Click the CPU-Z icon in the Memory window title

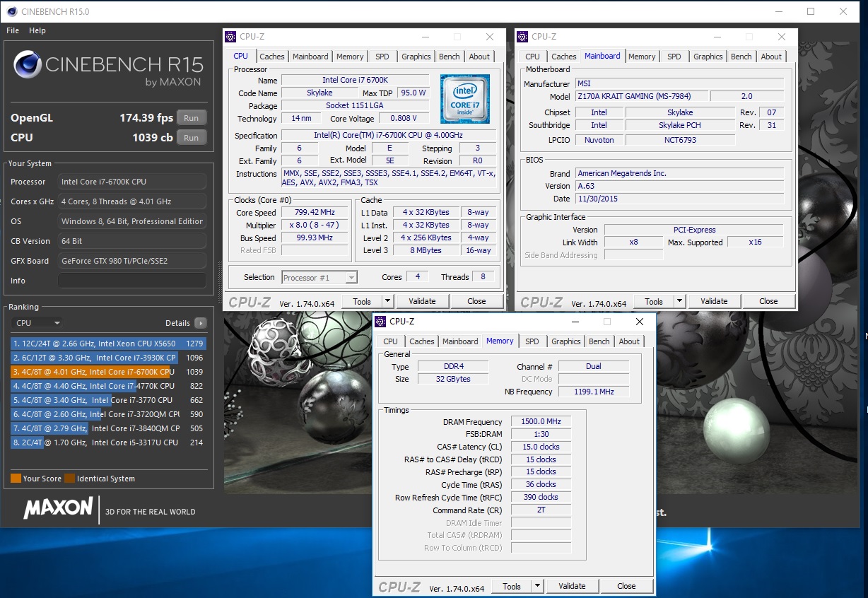click(381, 322)
